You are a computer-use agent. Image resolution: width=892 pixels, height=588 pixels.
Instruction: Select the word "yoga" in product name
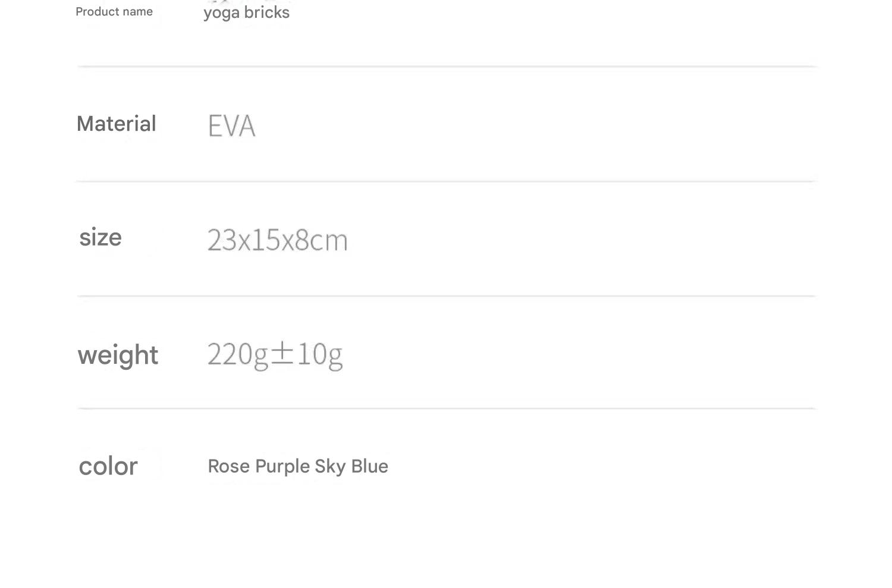(x=221, y=13)
